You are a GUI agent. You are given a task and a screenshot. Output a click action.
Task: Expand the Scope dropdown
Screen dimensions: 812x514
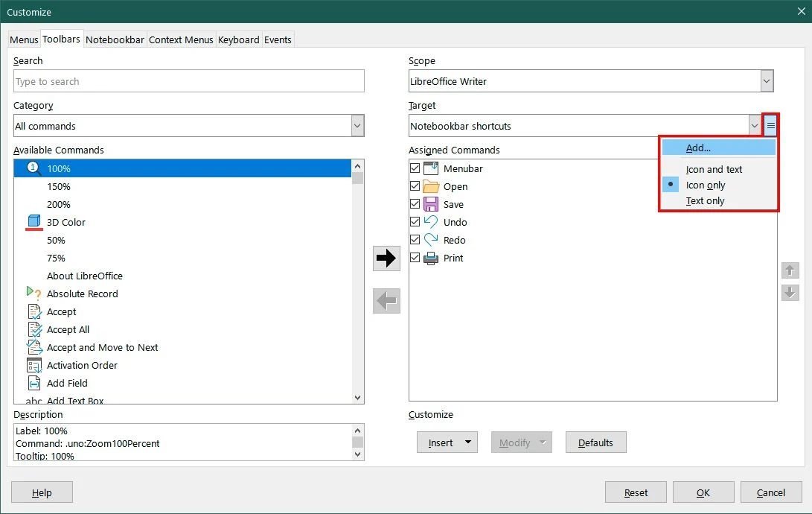pos(767,81)
